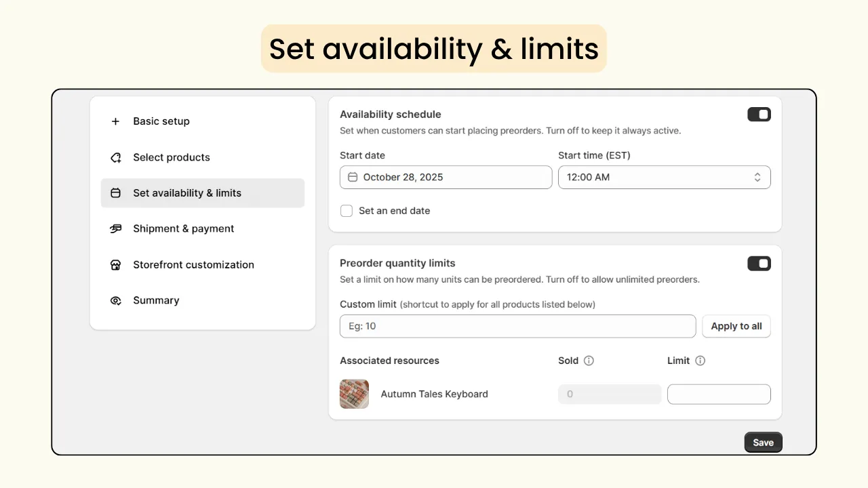Click the Custom limit input field
The image size is (868, 488).
(x=517, y=326)
